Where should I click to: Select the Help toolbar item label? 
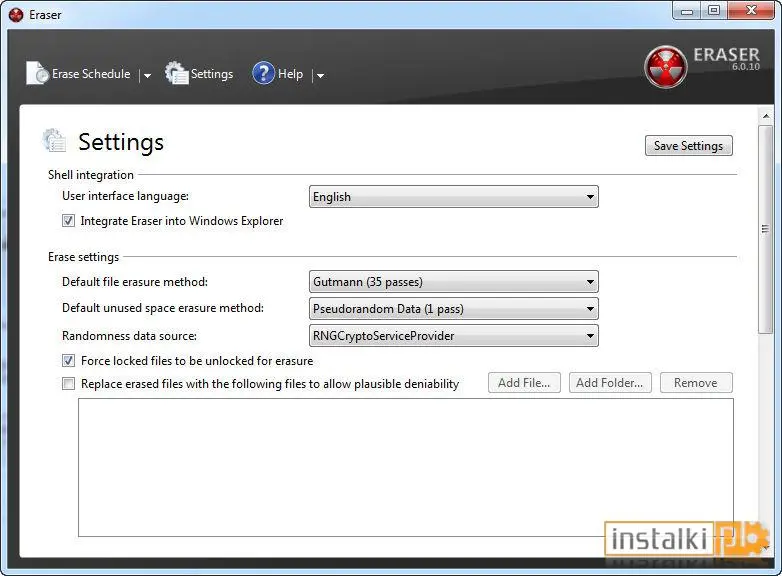coord(290,74)
